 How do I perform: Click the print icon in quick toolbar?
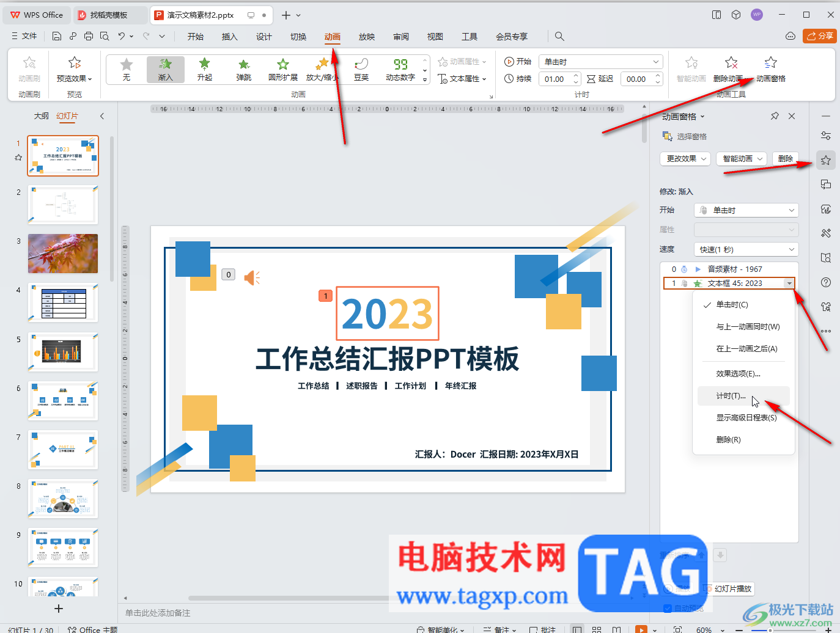(89, 36)
